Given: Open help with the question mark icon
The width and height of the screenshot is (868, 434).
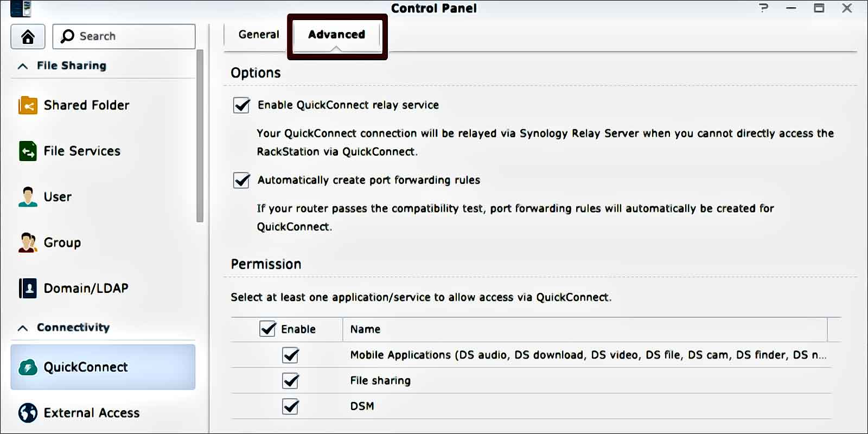Looking at the screenshot, I should (x=764, y=8).
